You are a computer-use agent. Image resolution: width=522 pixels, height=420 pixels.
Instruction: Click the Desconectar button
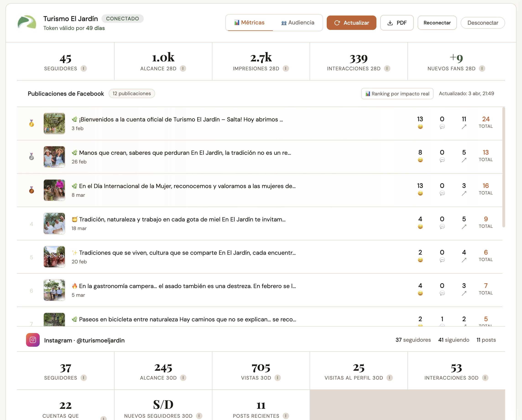point(483,23)
